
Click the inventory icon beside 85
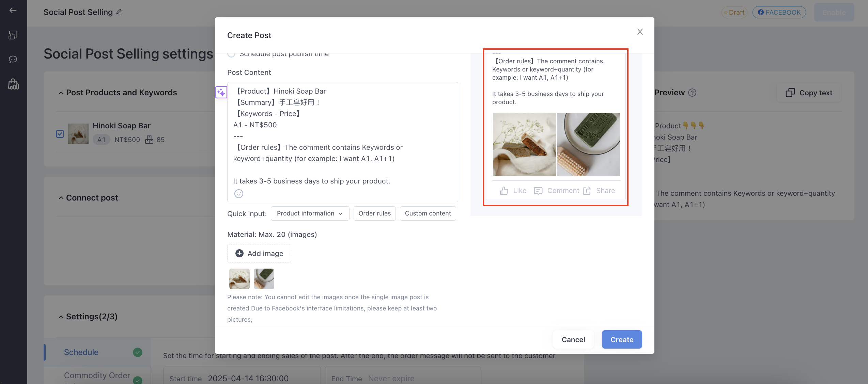(149, 140)
